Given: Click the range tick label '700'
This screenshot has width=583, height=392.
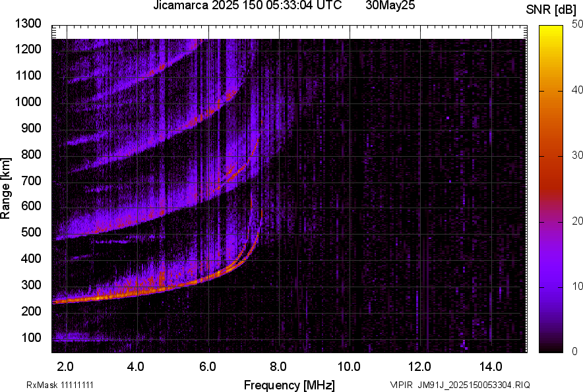Looking at the screenshot, I should pos(31,181).
